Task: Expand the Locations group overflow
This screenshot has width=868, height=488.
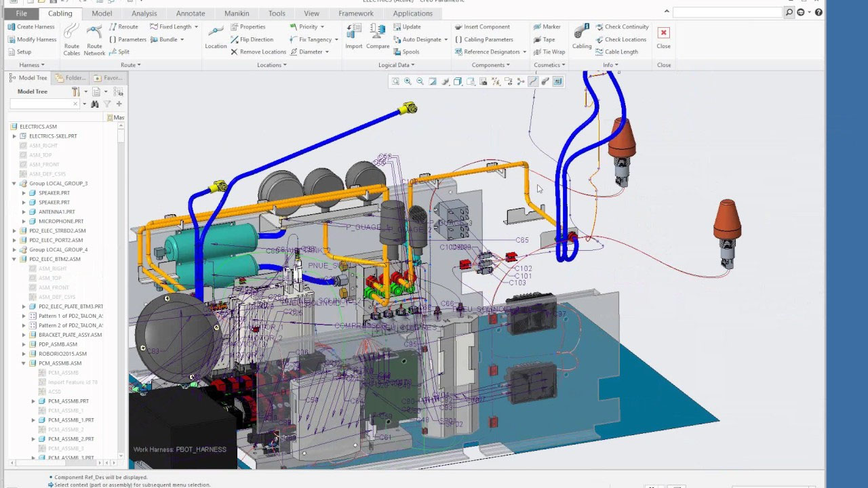Action: (271, 65)
